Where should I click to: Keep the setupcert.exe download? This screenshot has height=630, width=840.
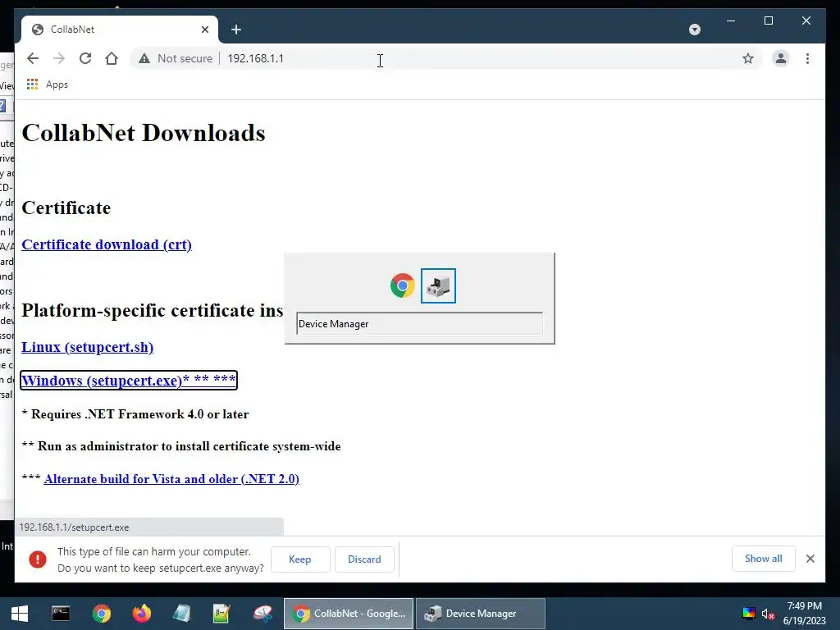click(x=300, y=559)
